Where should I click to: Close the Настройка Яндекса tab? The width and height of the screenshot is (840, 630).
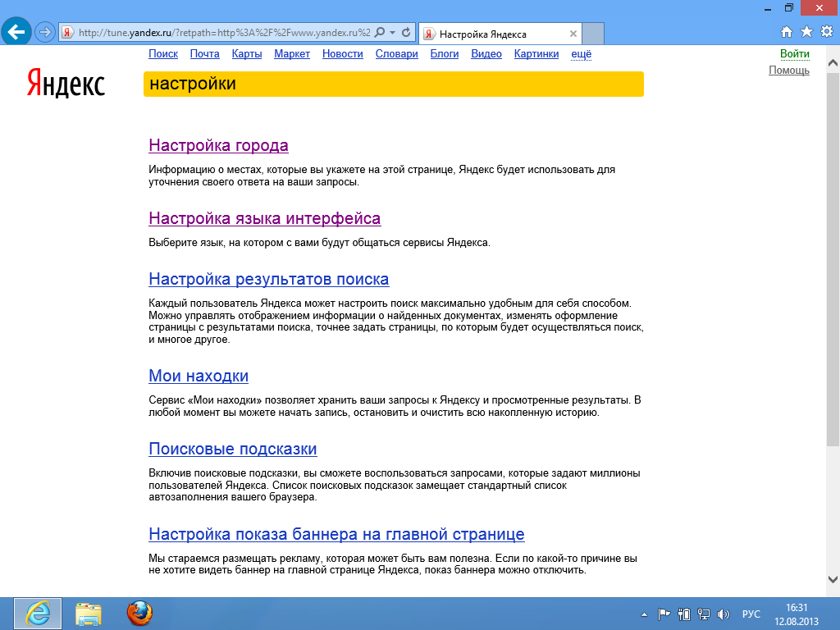click(x=573, y=34)
